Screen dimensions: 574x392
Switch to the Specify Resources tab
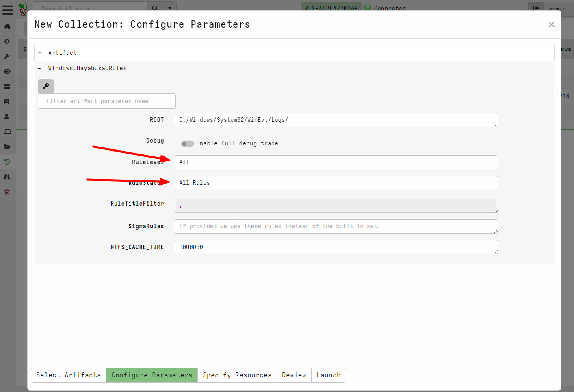tap(237, 375)
